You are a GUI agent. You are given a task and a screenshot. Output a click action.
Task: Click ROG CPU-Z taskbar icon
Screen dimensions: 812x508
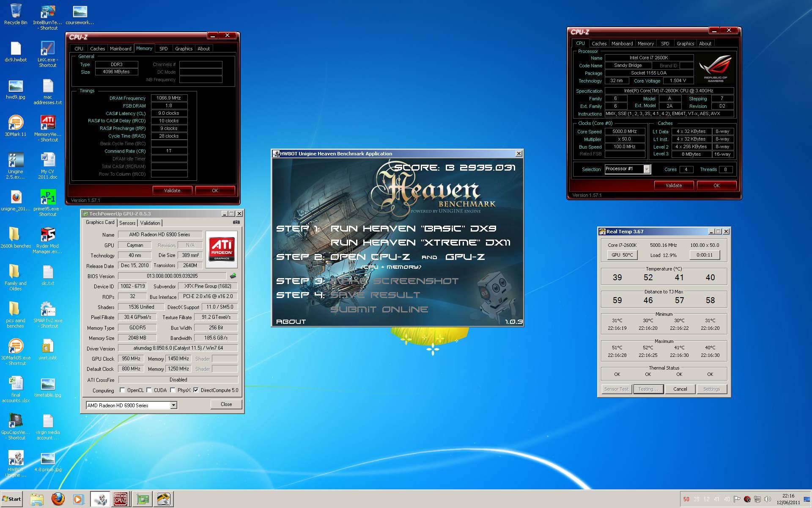pyautogui.click(x=121, y=499)
